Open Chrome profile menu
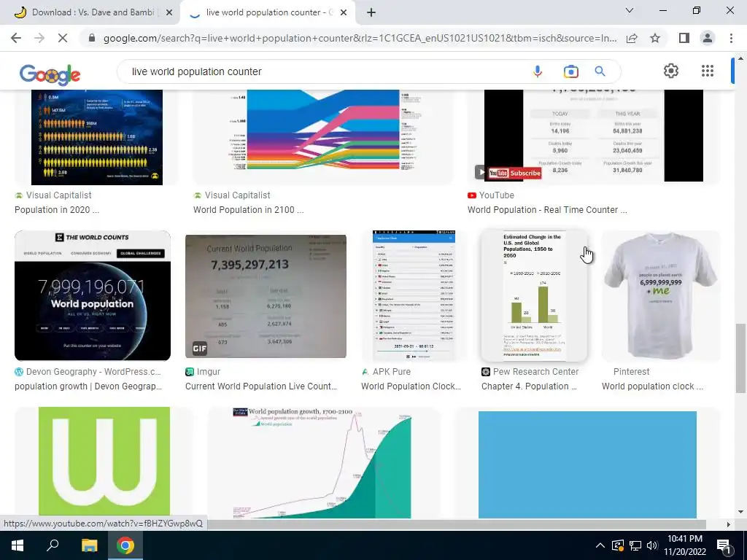The width and height of the screenshot is (747, 560). 708,38
